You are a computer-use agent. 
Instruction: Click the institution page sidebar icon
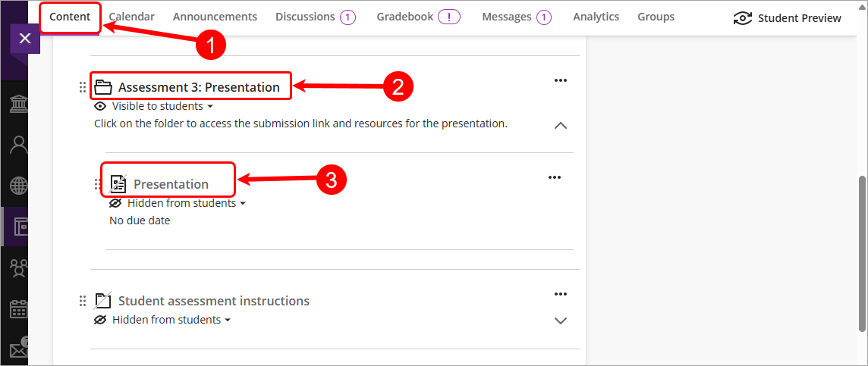pos(18,104)
